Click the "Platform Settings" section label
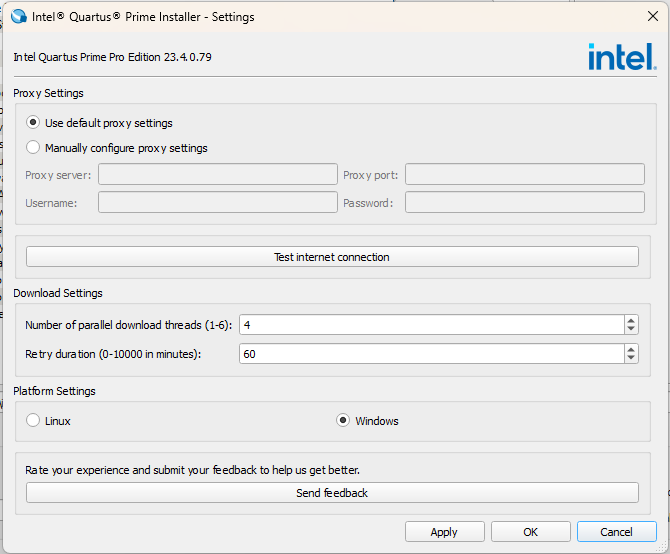This screenshot has height=554, width=670. [x=54, y=391]
